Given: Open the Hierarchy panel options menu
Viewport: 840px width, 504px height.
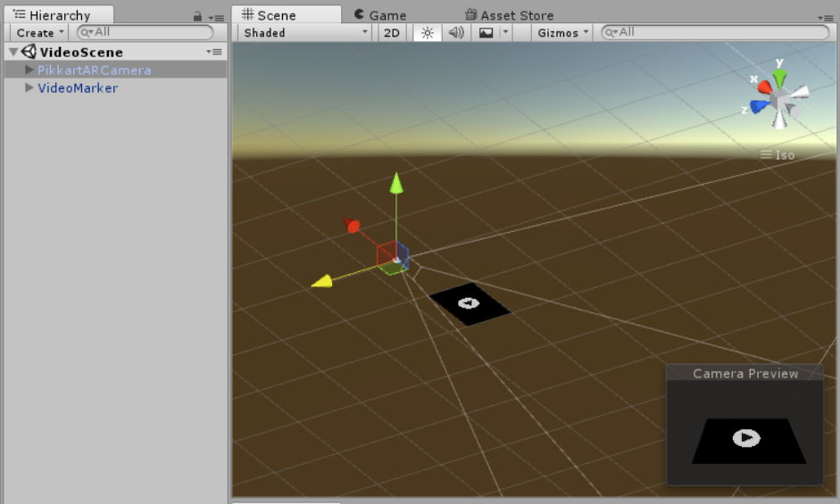Looking at the screenshot, I should pyautogui.click(x=216, y=18).
